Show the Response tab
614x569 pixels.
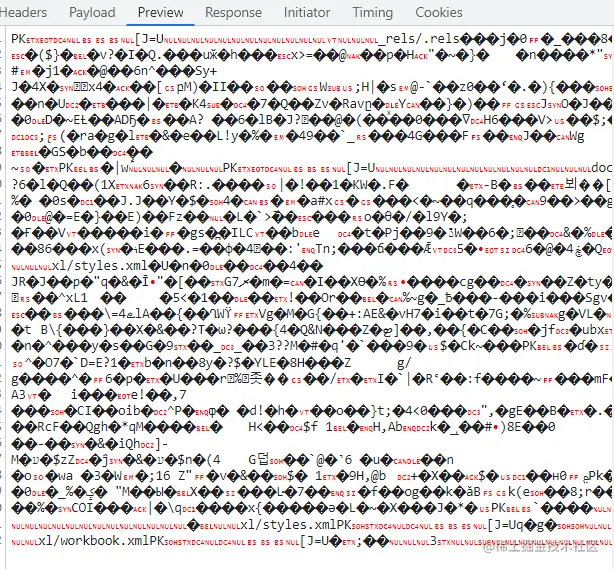coord(233,13)
